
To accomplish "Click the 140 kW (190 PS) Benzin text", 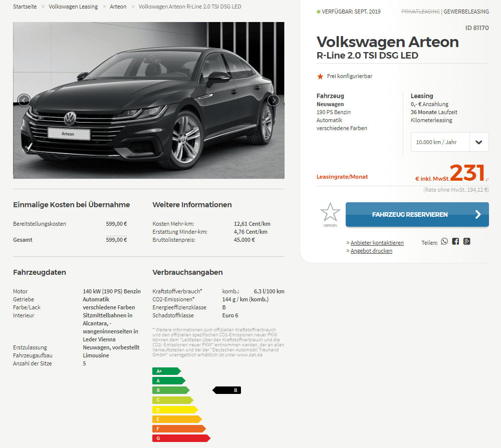I will [112, 291].
